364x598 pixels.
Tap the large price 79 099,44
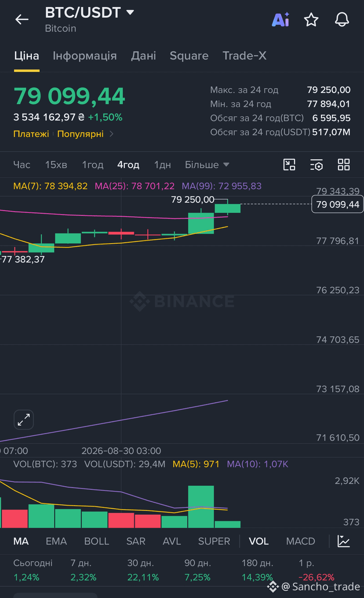coord(69,96)
